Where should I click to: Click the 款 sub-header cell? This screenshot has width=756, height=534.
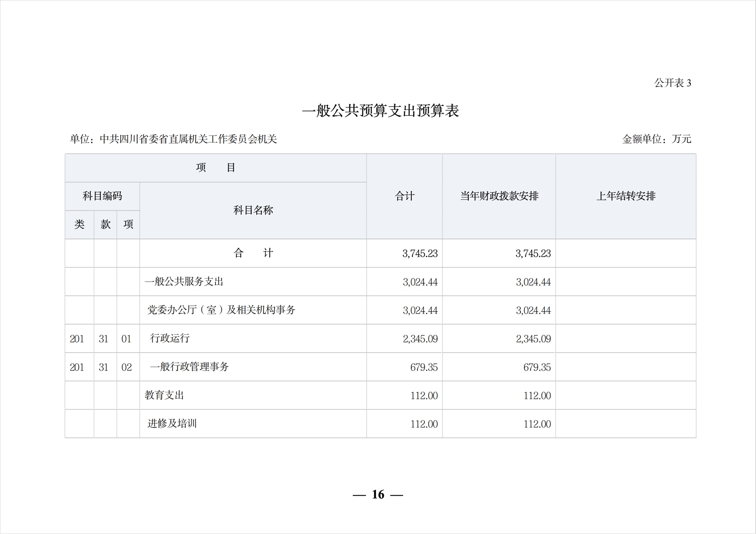pos(105,224)
